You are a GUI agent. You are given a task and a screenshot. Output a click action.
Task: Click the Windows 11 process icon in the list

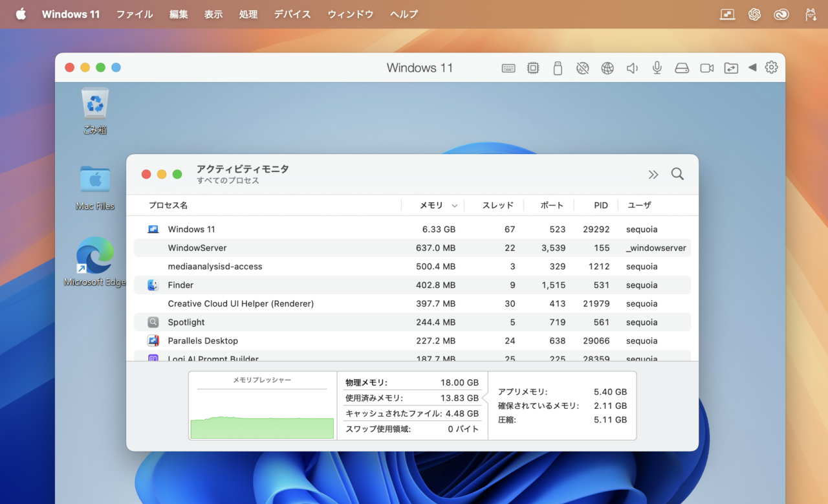pos(153,230)
